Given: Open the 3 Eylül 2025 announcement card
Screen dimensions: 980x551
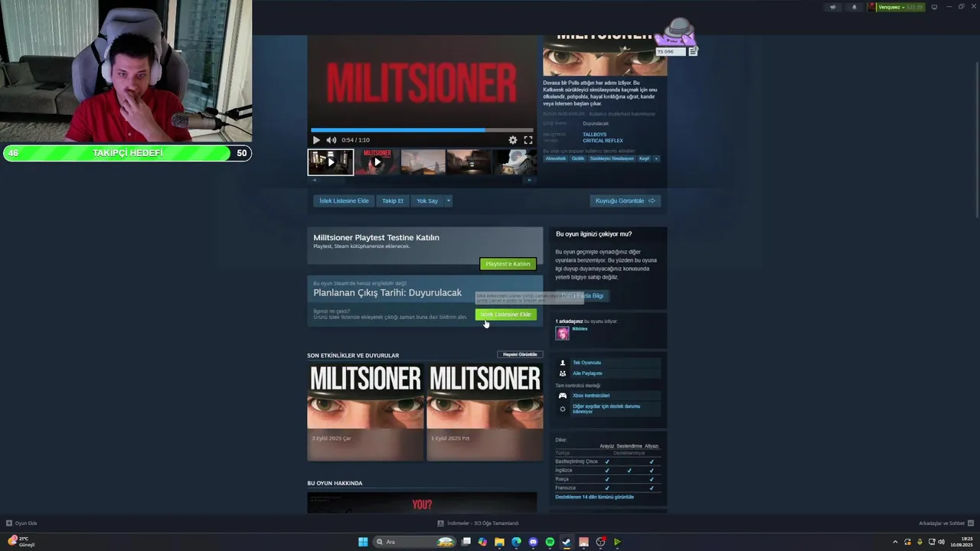Looking at the screenshot, I should (x=365, y=411).
